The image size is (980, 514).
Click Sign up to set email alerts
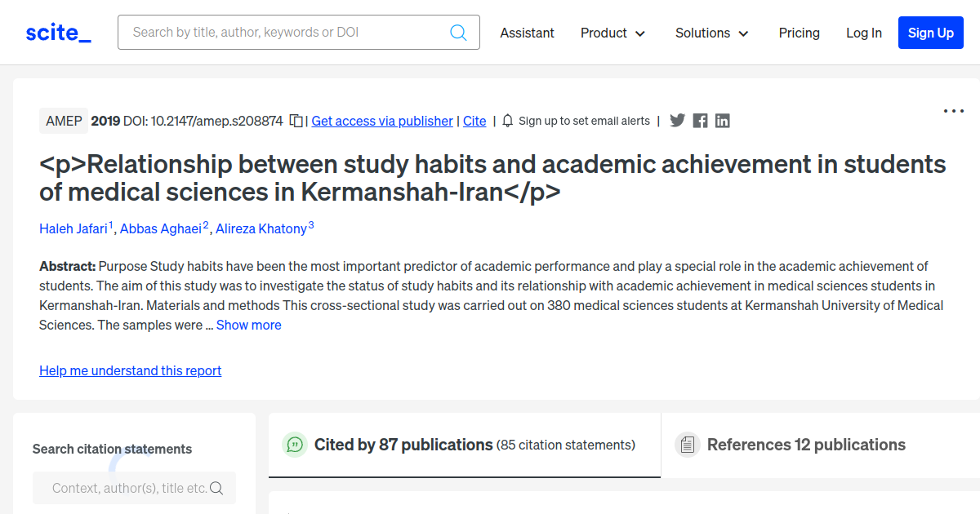coord(584,121)
